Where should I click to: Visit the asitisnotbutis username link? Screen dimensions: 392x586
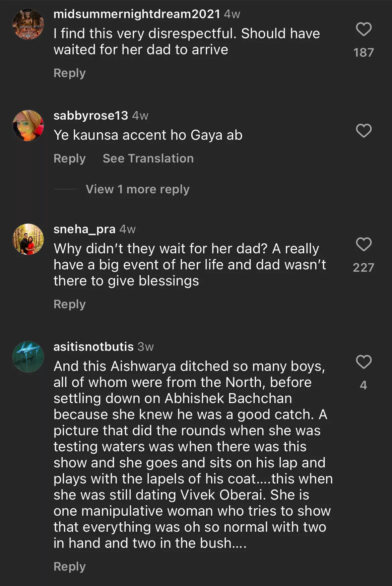tap(93, 347)
